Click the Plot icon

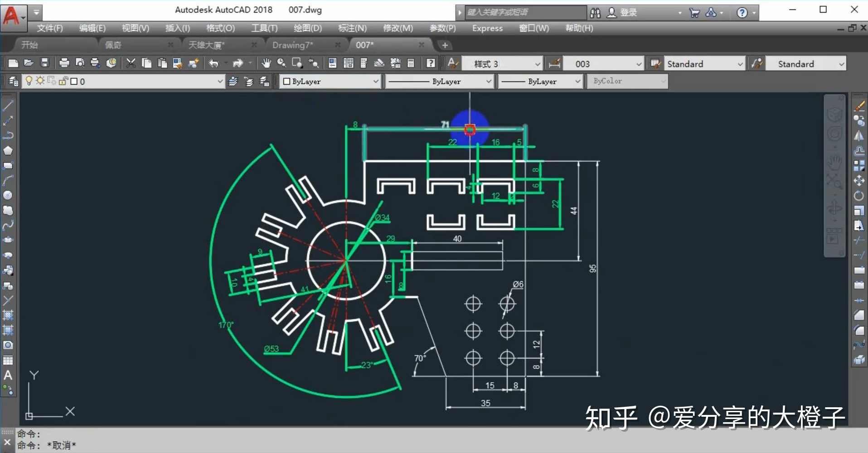64,63
